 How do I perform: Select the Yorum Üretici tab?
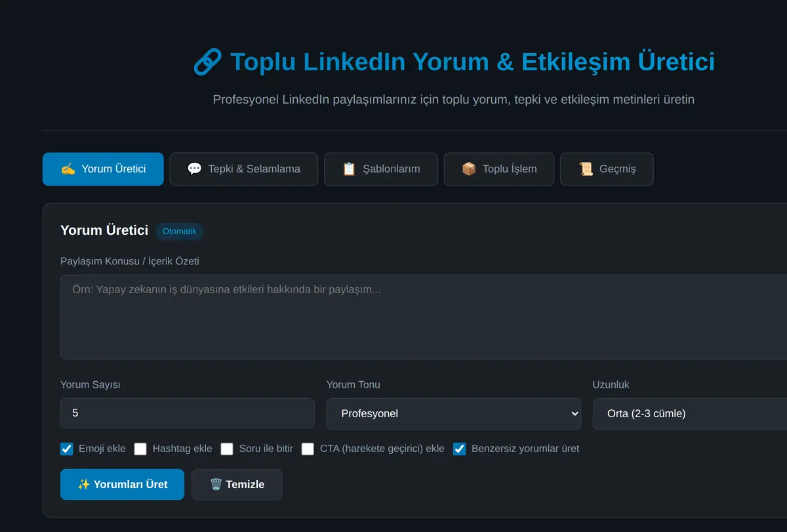tap(103, 169)
